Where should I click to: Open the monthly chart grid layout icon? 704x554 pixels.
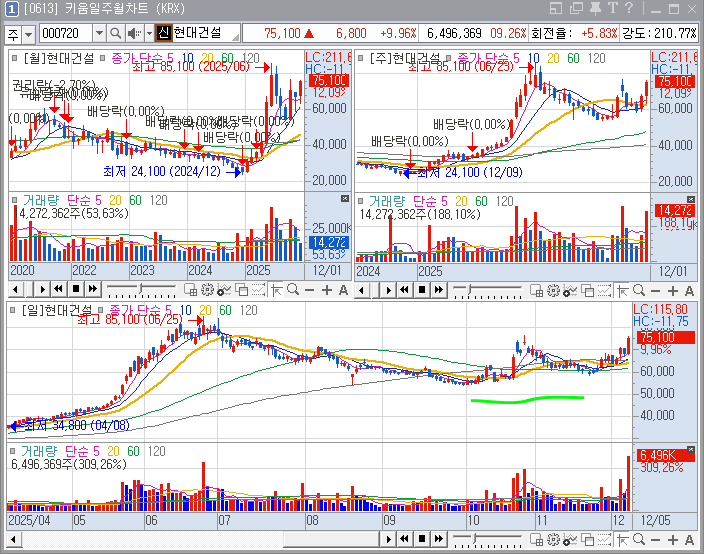(190, 290)
